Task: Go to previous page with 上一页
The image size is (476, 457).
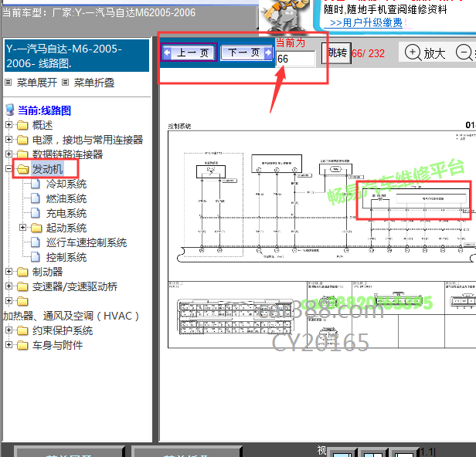Action: (189, 52)
